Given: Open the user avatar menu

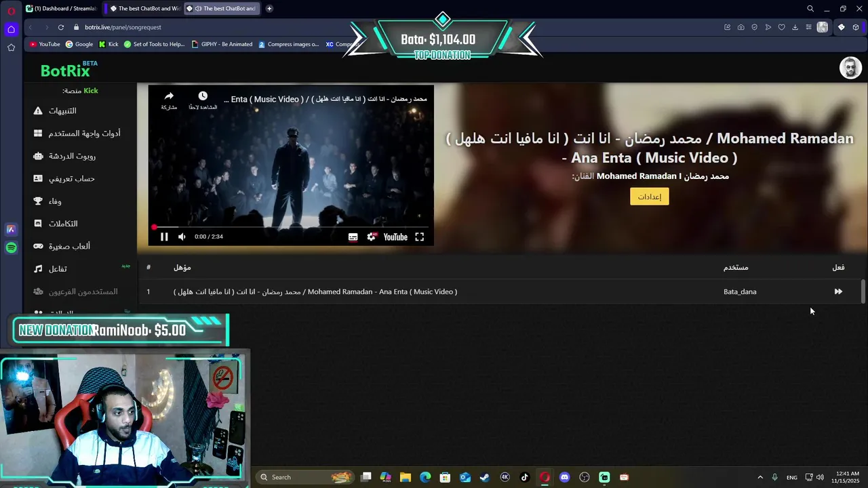Looking at the screenshot, I should (850, 68).
